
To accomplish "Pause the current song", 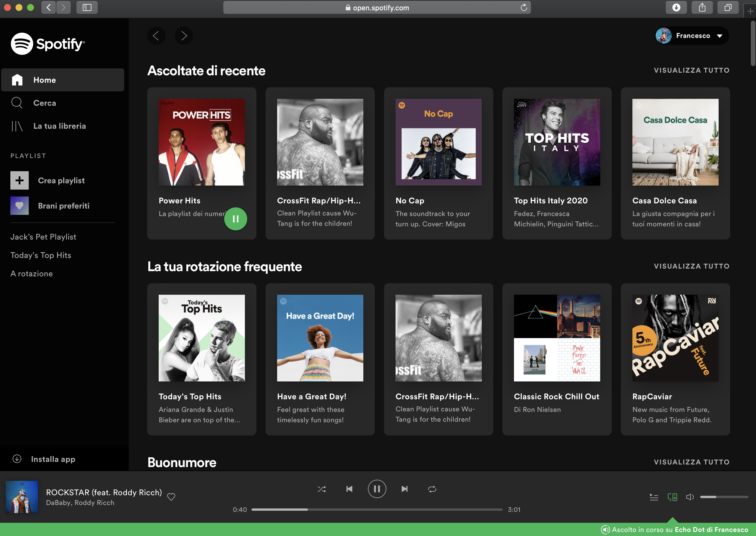I will coord(377,489).
